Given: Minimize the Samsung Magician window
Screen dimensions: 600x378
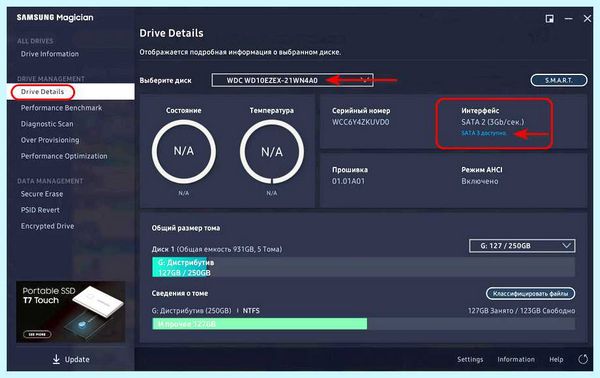Looking at the screenshot, I should [569, 19].
